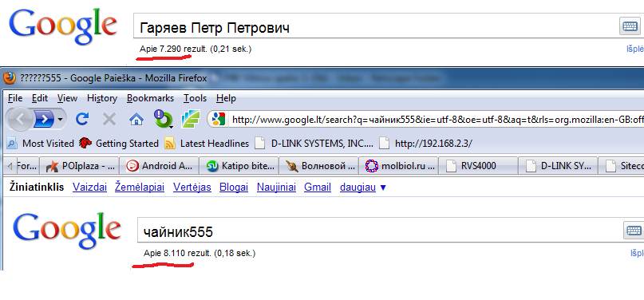Go to the home page icon
The image size is (644, 300).
coord(136,120)
